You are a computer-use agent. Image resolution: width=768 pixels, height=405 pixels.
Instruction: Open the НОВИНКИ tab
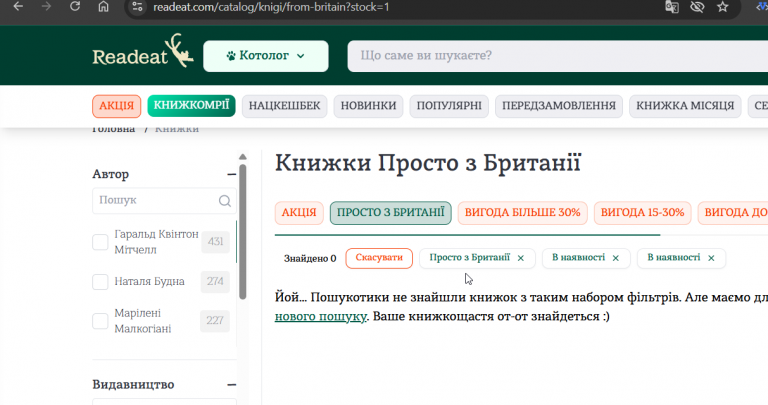tap(368, 106)
